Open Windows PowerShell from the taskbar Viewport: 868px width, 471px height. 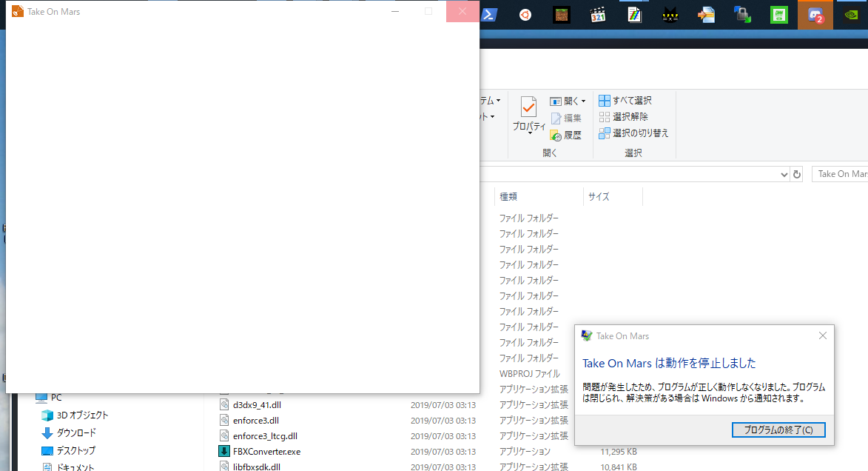[x=489, y=15]
